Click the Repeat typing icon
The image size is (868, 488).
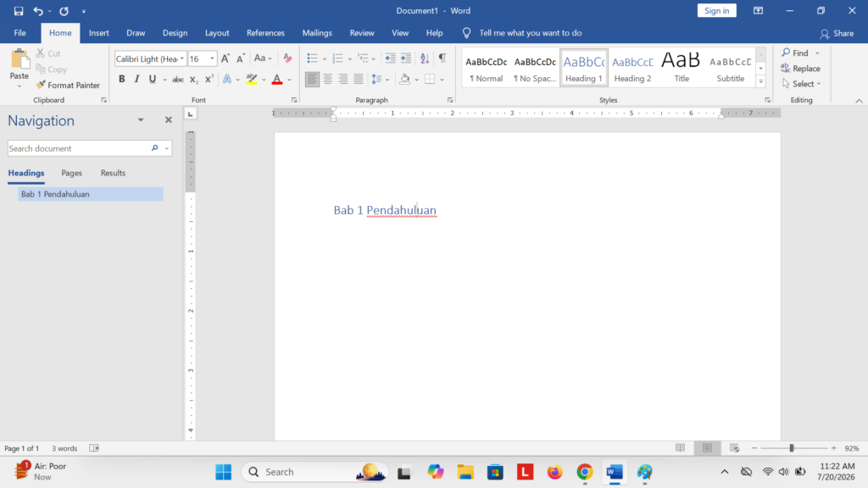(64, 11)
